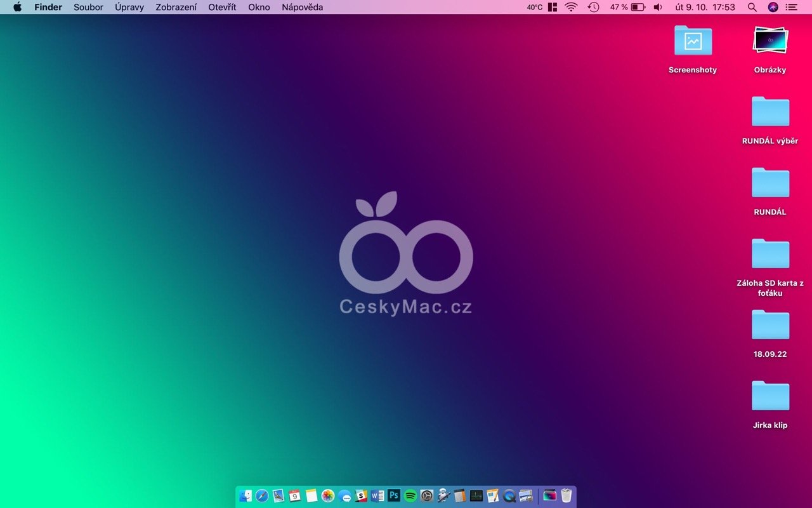Launch Slack from the dock
The image size is (812, 508).
pyautogui.click(x=361, y=496)
